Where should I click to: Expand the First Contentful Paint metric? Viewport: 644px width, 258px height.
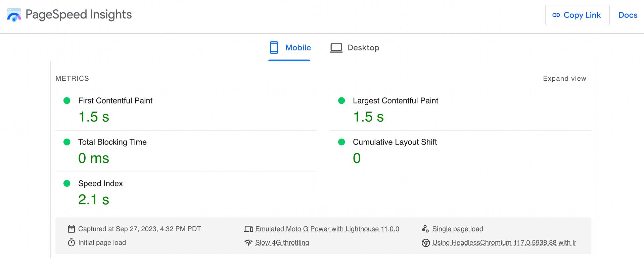coord(115,101)
